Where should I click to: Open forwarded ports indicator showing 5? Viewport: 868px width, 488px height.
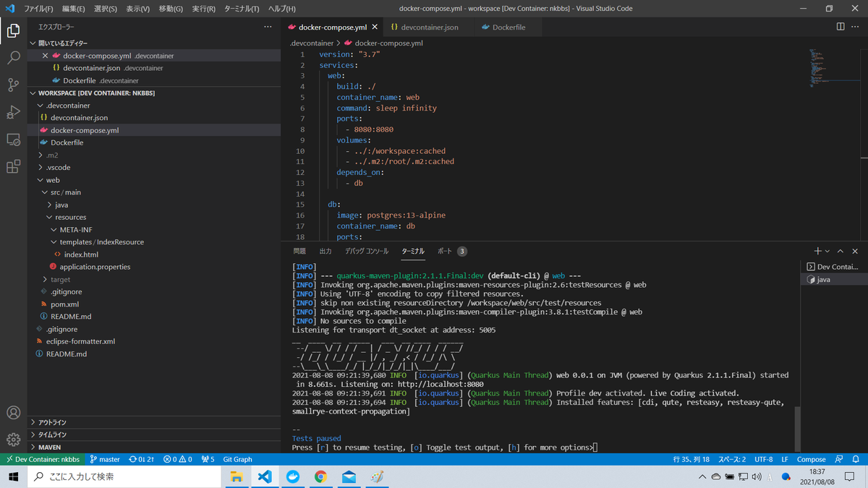[208, 459]
